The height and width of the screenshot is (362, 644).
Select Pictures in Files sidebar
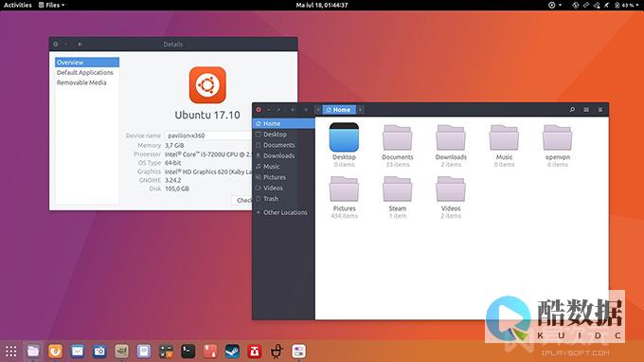[283, 177]
